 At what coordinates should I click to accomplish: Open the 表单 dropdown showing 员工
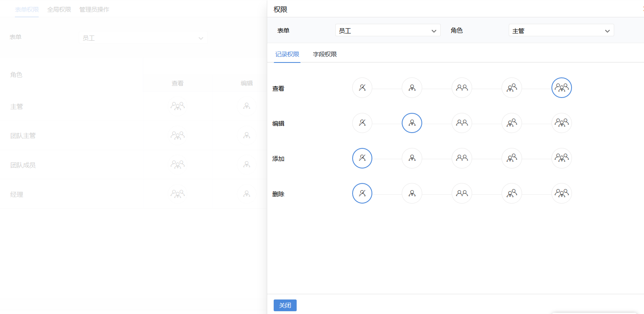tap(388, 31)
